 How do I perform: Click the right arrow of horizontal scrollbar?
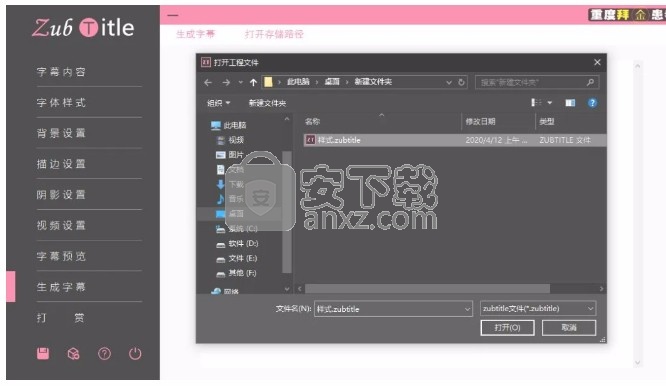(601, 289)
